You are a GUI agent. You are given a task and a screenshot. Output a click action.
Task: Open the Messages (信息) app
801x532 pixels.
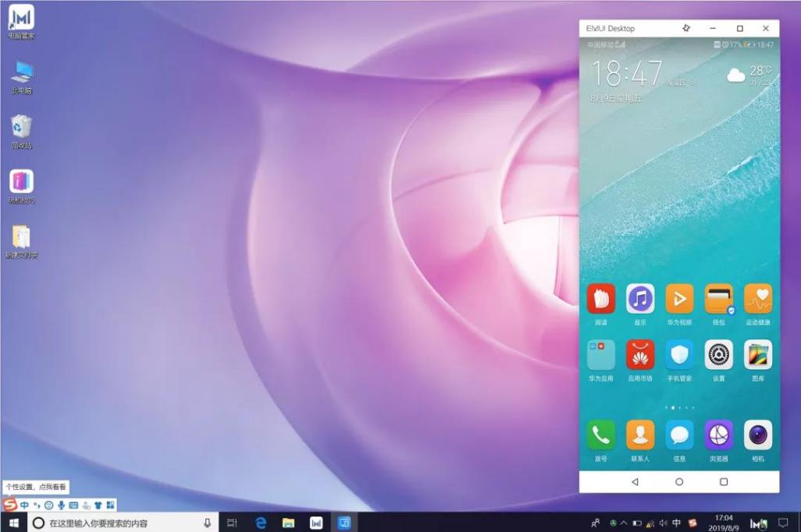click(678, 434)
